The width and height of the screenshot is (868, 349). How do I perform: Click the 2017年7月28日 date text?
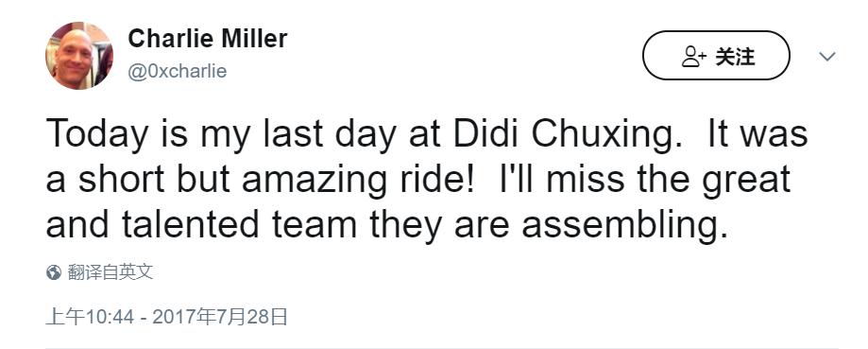click(220, 318)
